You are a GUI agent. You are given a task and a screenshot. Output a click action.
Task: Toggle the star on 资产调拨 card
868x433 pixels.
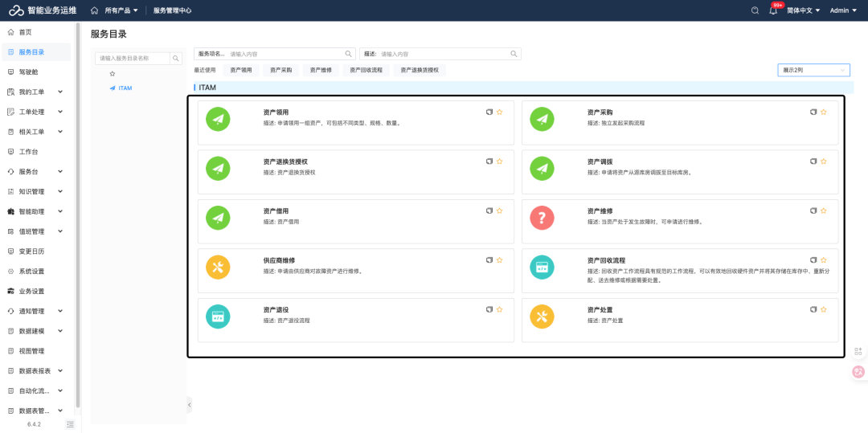(x=823, y=161)
